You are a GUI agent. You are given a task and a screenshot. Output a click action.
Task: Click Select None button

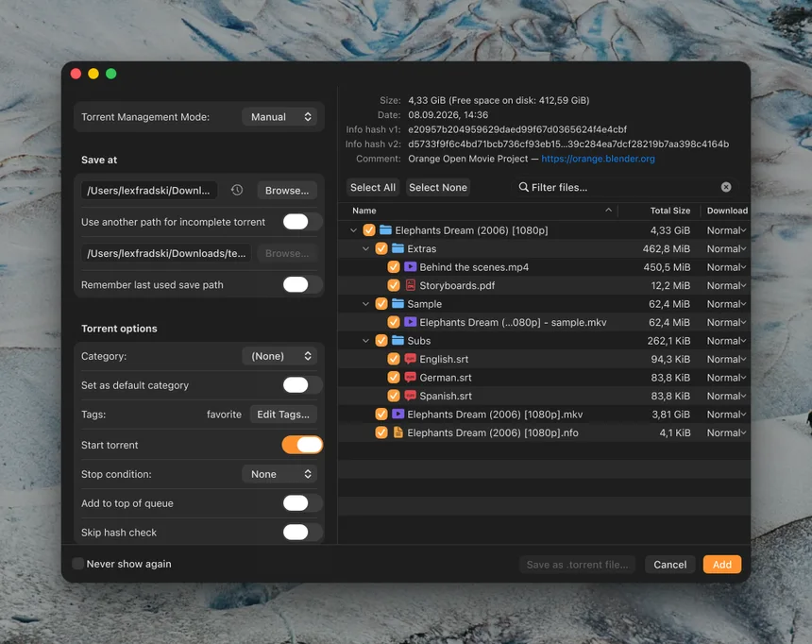437,187
